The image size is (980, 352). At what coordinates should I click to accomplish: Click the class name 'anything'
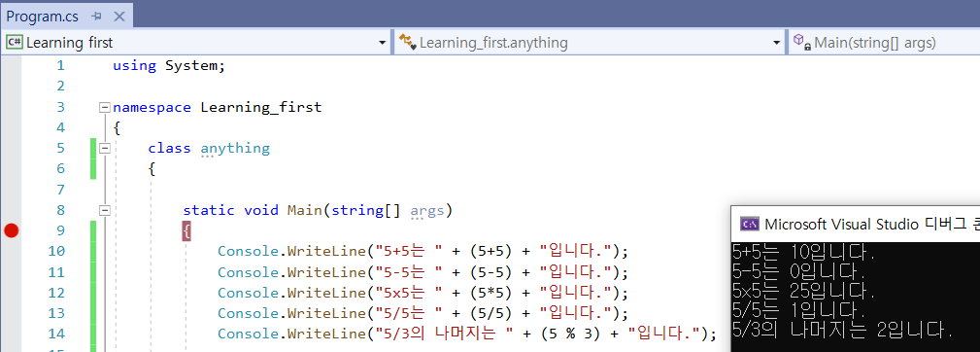[x=235, y=149]
